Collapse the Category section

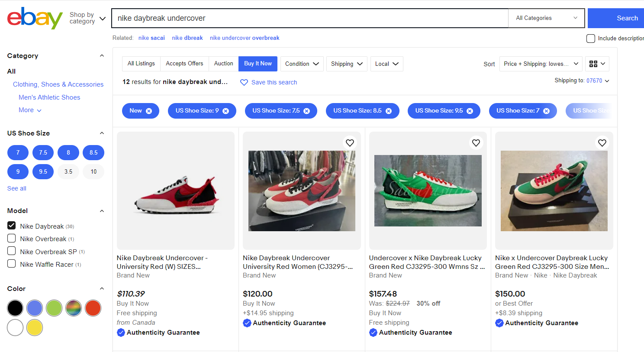(x=102, y=55)
